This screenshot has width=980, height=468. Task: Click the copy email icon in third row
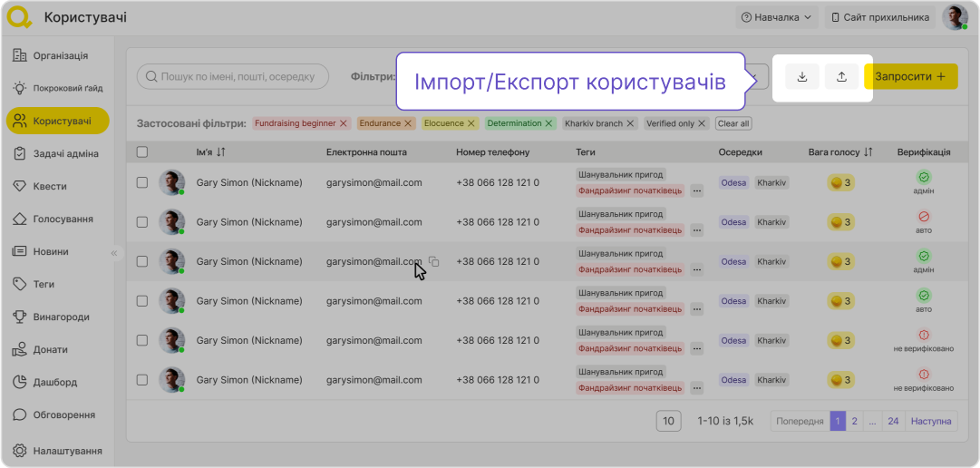(x=434, y=262)
